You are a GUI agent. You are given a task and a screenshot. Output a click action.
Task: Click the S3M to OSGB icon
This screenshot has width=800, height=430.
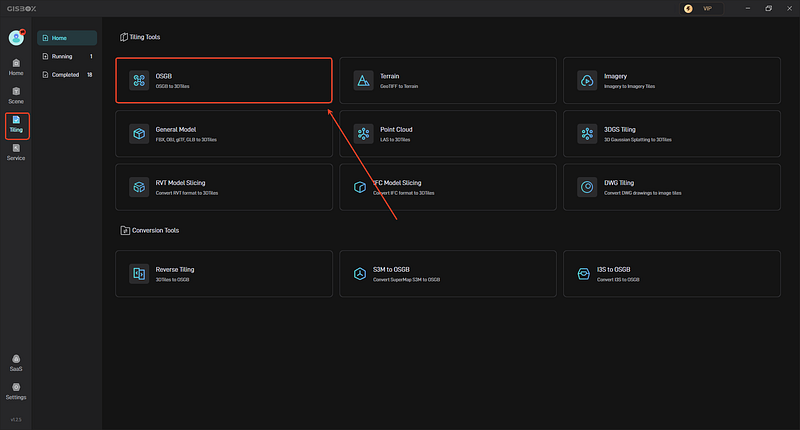pos(360,274)
